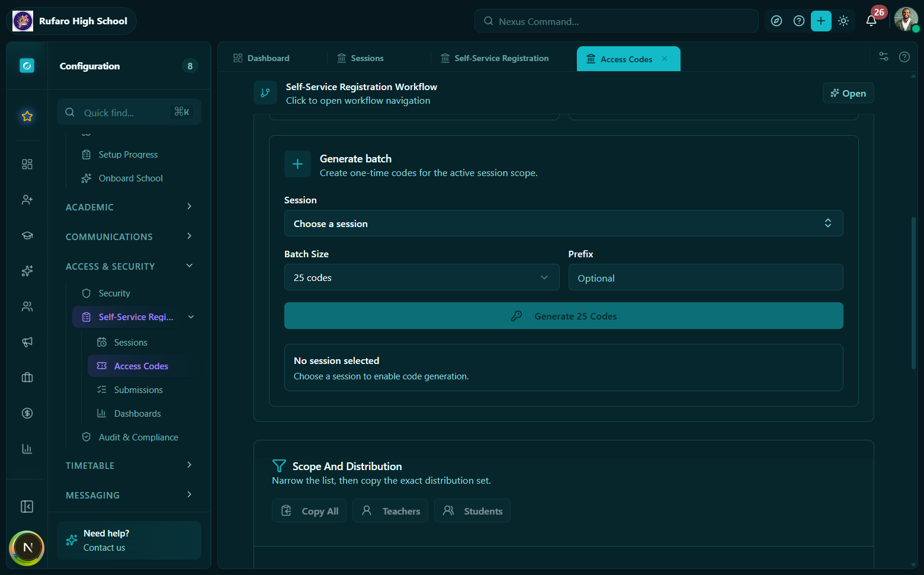
Task: Open the graduation cap rail icon
Action: coord(27,235)
